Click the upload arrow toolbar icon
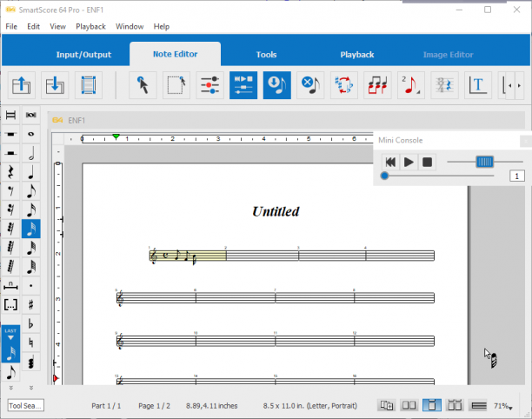Screen dimensions: 532x419 pyautogui.click(x=22, y=85)
